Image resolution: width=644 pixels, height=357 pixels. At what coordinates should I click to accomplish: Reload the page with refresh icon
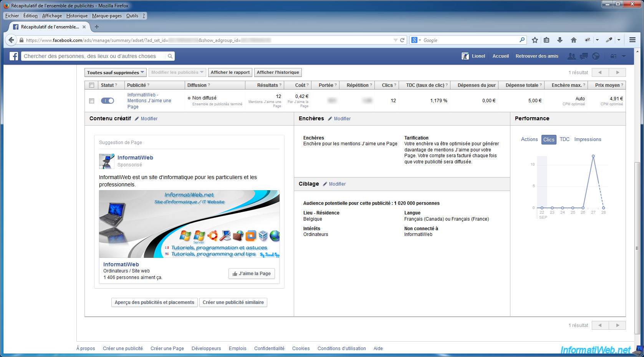tap(402, 40)
